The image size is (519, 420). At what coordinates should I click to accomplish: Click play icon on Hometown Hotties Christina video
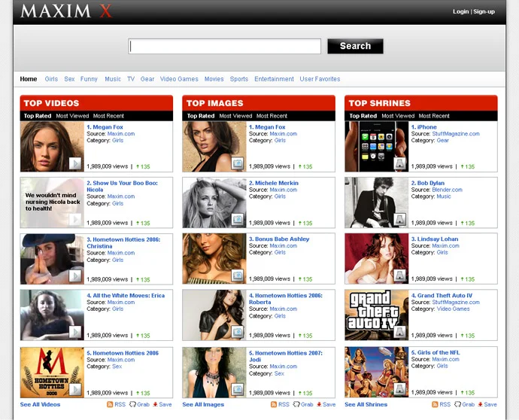click(75, 276)
